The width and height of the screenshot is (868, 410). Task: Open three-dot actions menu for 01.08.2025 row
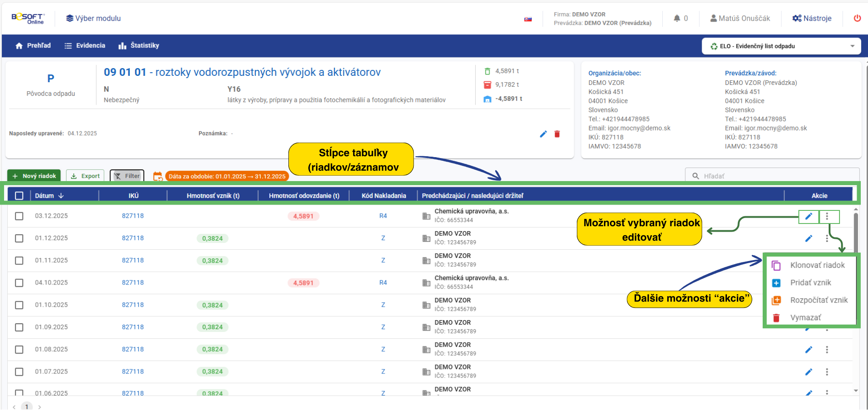pos(827,349)
